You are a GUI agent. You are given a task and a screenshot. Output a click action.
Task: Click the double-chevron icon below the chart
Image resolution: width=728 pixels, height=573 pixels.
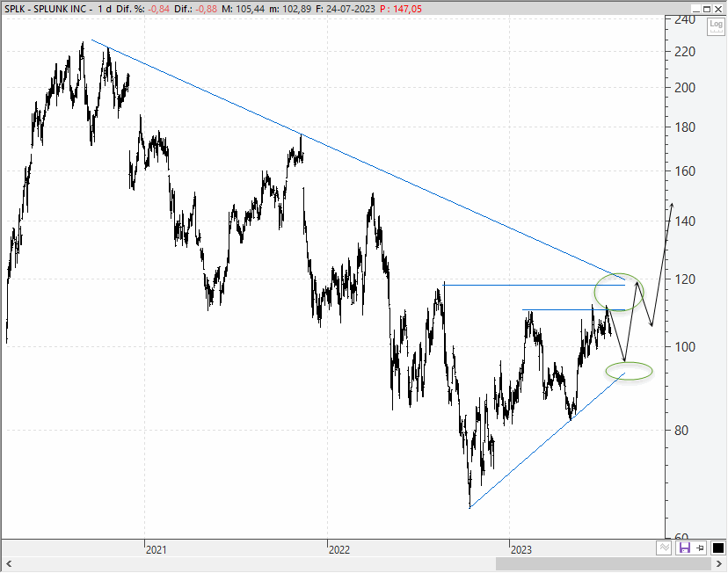[x=664, y=548]
